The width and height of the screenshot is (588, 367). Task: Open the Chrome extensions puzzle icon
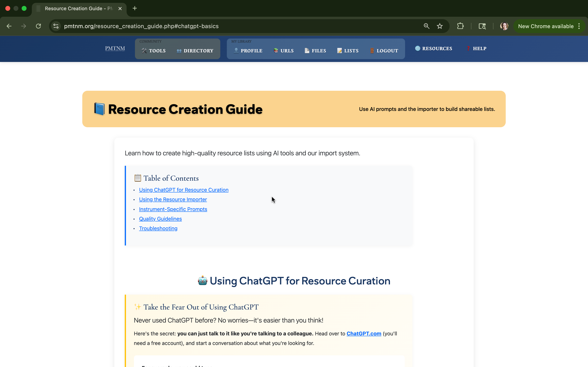[x=460, y=26]
